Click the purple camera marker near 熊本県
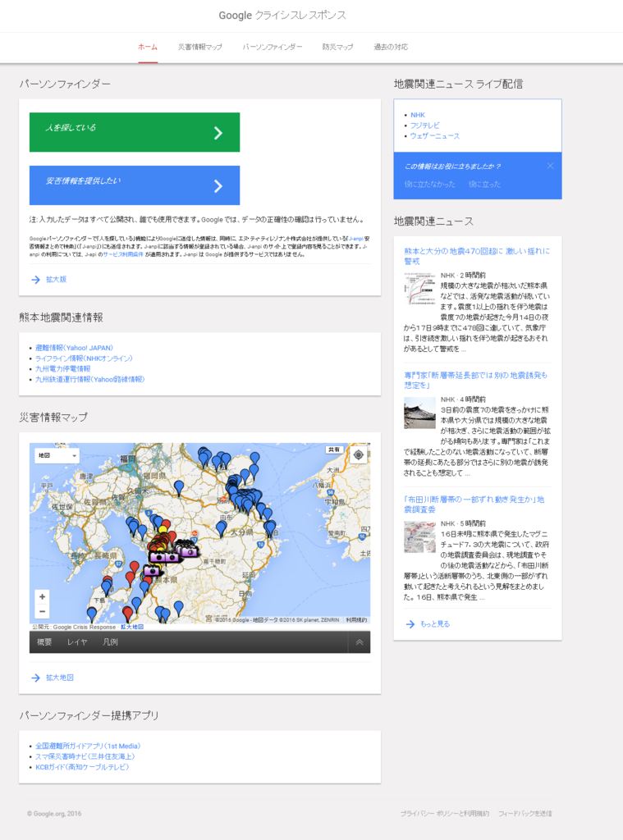This screenshot has height=840, width=623. pos(152,571)
